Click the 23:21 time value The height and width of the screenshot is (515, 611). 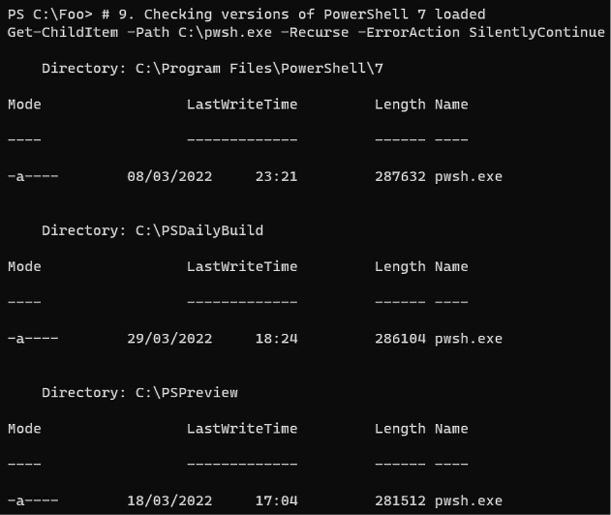click(276, 176)
